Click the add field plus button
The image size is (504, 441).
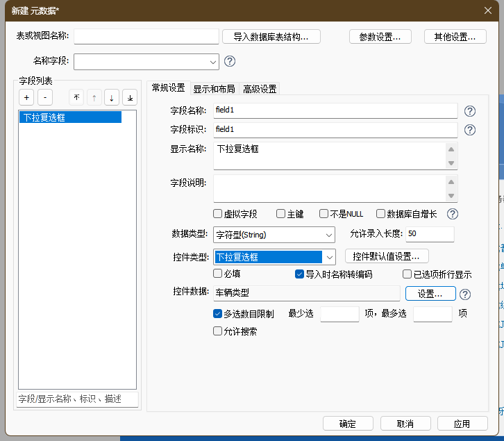point(26,98)
